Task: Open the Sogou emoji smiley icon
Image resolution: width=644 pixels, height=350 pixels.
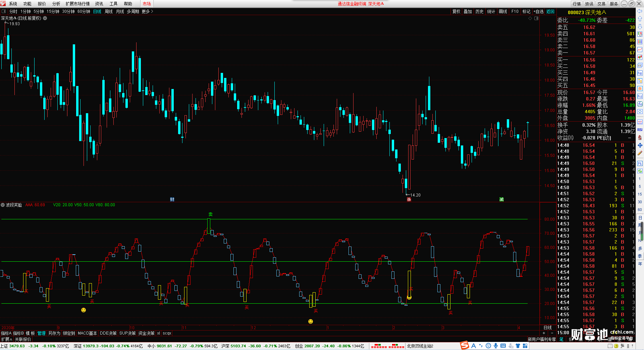Action: click(488, 346)
